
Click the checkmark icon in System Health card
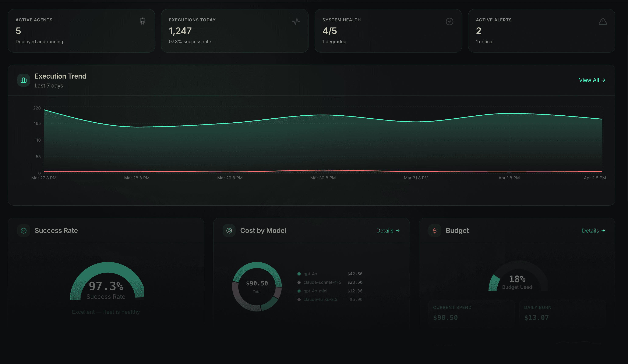pos(449,21)
